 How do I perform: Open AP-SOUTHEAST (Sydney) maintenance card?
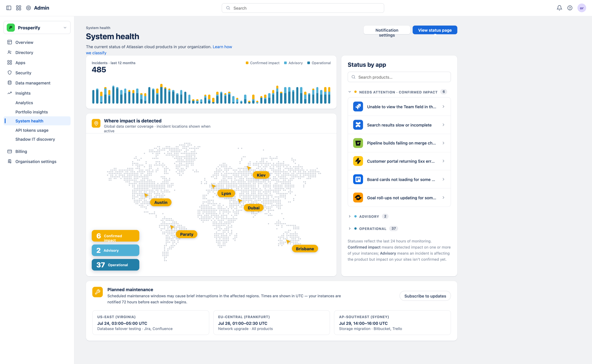(x=392, y=323)
